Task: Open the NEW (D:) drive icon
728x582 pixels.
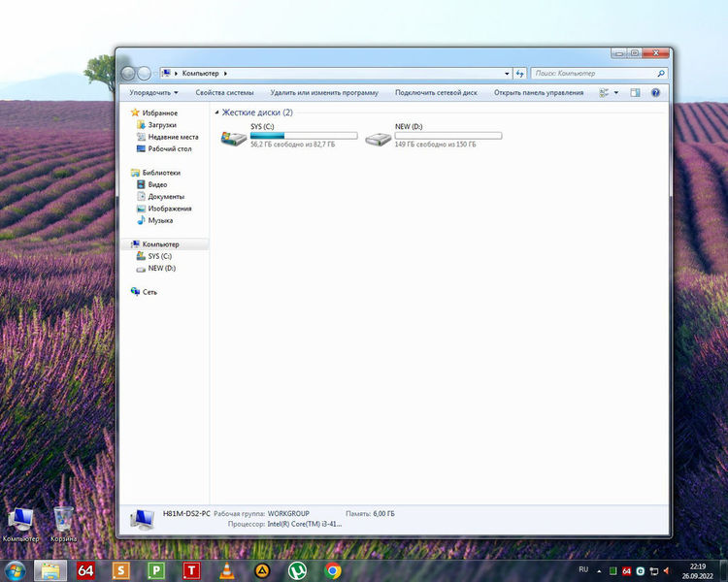Action: pyautogui.click(x=378, y=137)
